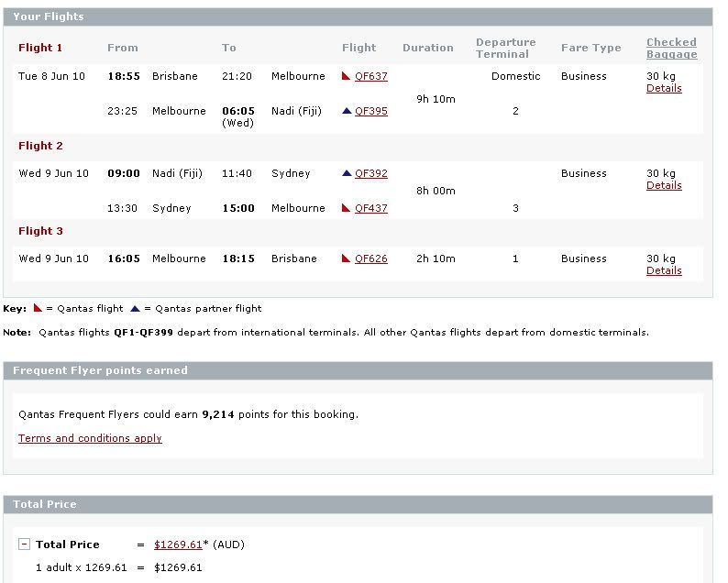
Task: Open baggage Details link for Flight 2
Action: 664,185
